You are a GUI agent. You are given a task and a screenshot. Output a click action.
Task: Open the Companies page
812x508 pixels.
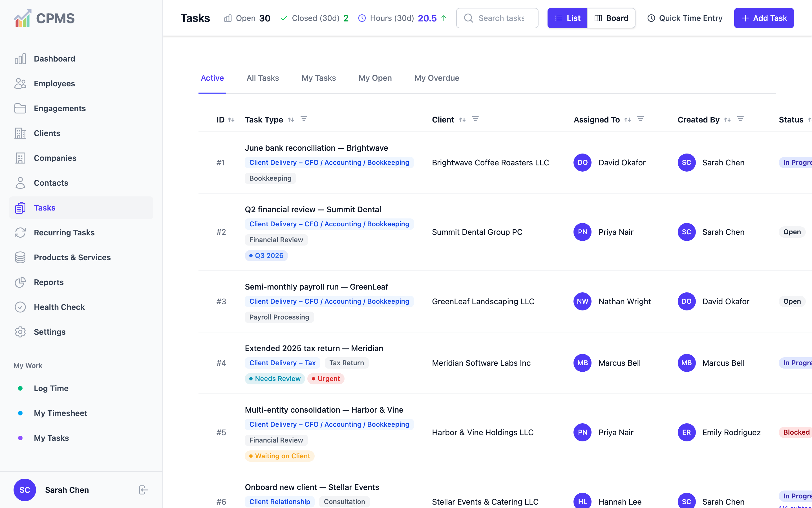(x=81, y=158)
